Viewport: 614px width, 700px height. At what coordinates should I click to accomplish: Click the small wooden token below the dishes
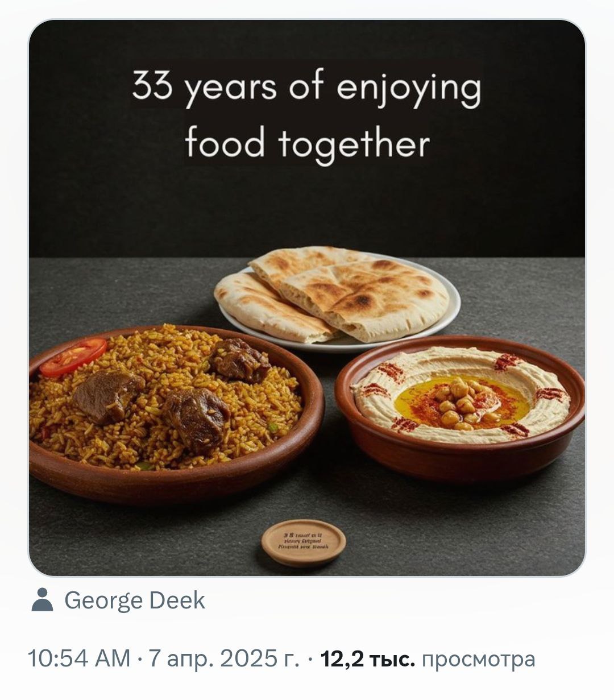pyautogui.click(x=303, y=542)
